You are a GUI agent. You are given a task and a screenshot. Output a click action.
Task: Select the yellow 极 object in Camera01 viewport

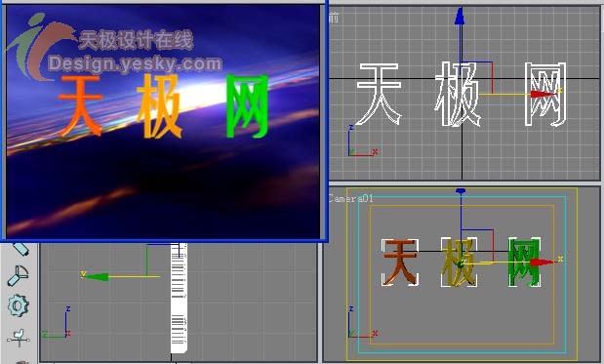coord(459,263)
